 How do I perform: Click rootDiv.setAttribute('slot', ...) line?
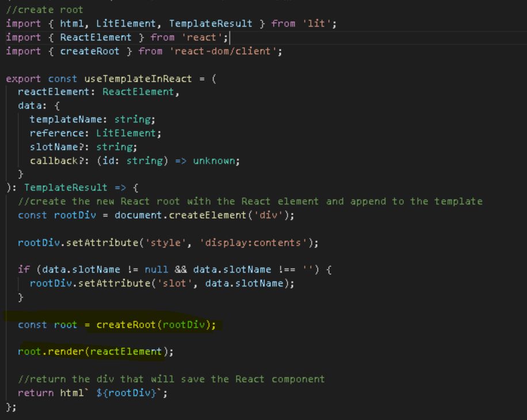point(162,283)
